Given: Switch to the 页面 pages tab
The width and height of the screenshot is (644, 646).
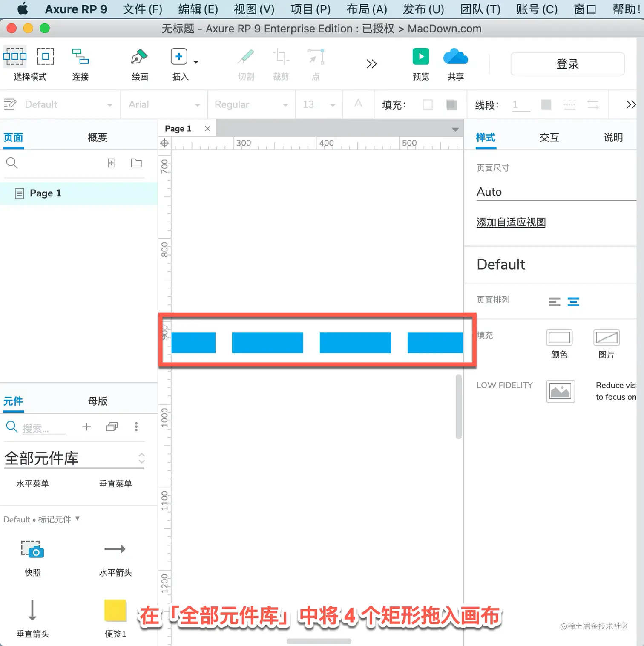Looking at the screenshot, I should 13,138.
